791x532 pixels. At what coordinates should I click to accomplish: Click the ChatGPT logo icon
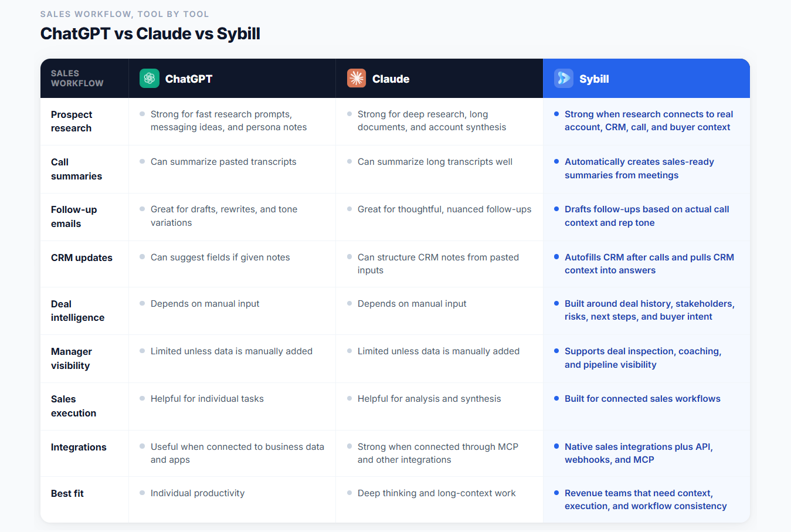point(149,78)
